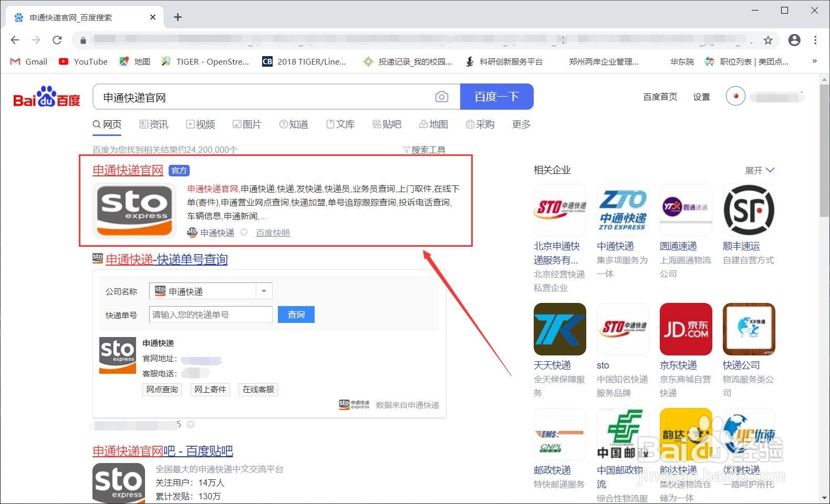Screen dimensions: 830x504
Task: Open 职位列表 | 美团点 bookmark
Action: [x=746, y=61]
